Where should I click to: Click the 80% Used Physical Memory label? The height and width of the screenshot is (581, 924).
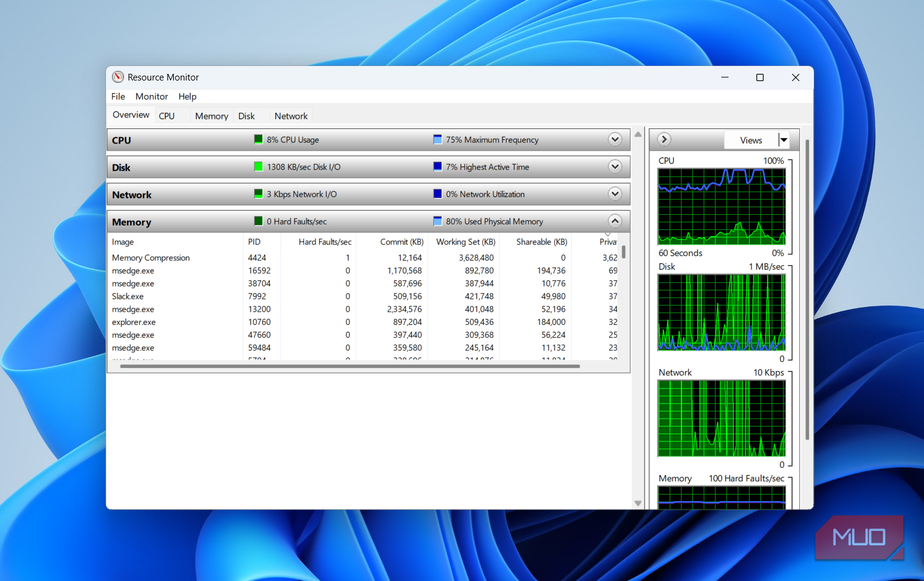coord(494,222)
